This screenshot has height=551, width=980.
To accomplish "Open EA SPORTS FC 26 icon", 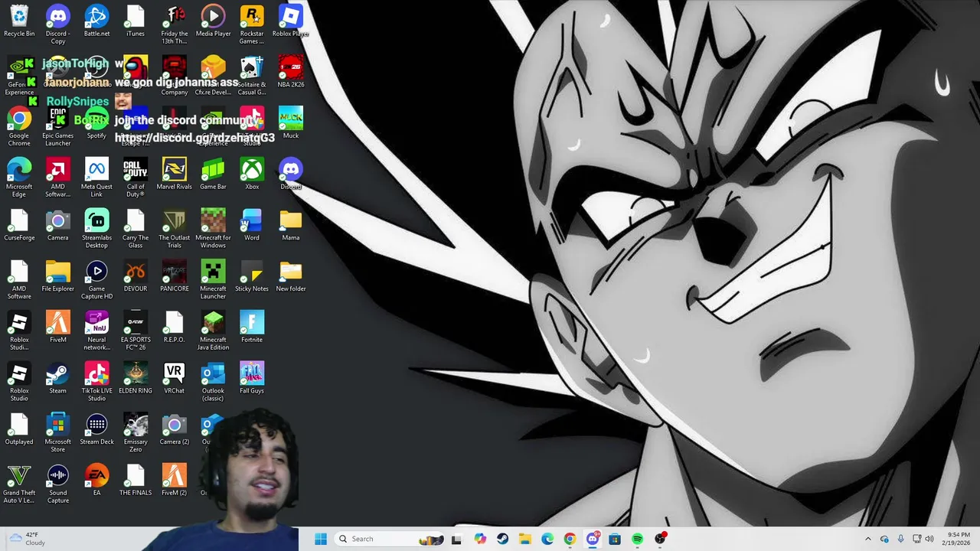I will coord(136,331).
